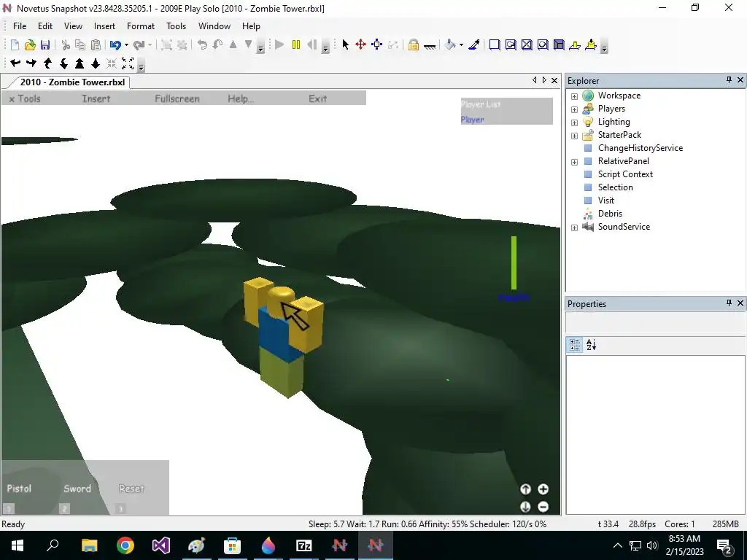Choose the Studs surface tool
747x560 pixels.
pos(543,44)
